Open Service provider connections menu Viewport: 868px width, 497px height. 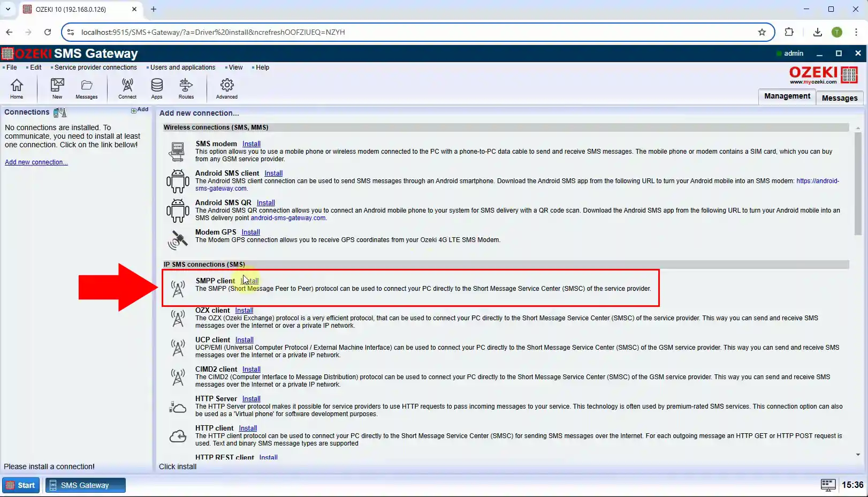(x=96, y=67)
